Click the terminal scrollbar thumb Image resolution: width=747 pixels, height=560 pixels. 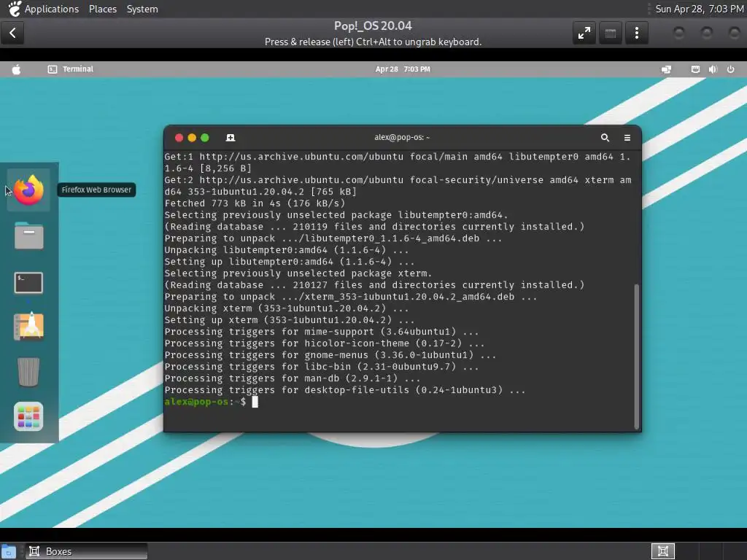coord(636,356)
